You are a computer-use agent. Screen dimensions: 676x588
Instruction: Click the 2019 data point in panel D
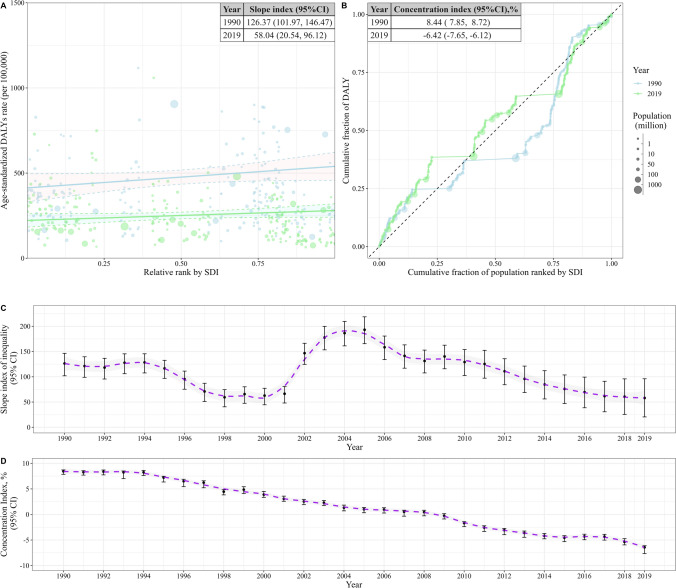[645, 547]
